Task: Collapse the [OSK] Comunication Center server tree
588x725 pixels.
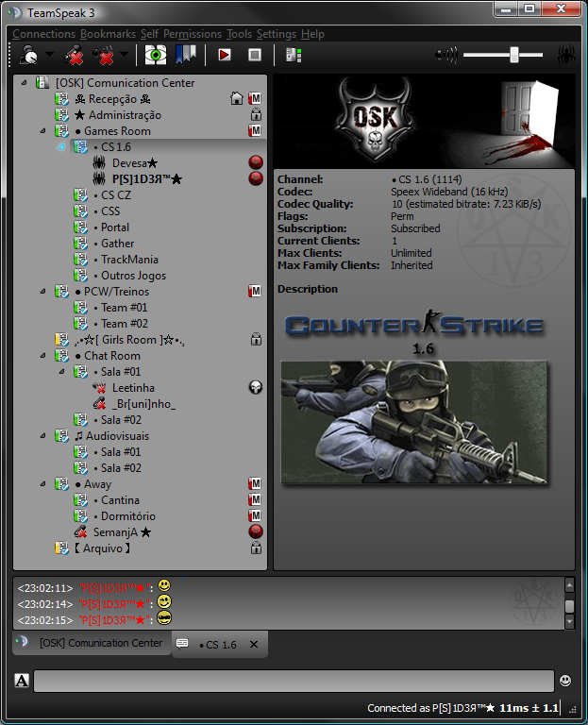Action: click(x=24, y=83)
